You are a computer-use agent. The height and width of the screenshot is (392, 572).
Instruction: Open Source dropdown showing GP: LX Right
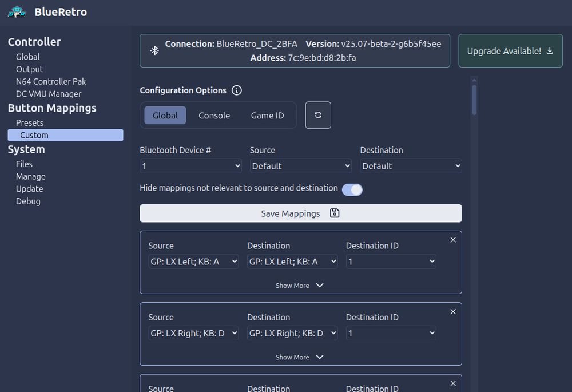tap(194, 333)
